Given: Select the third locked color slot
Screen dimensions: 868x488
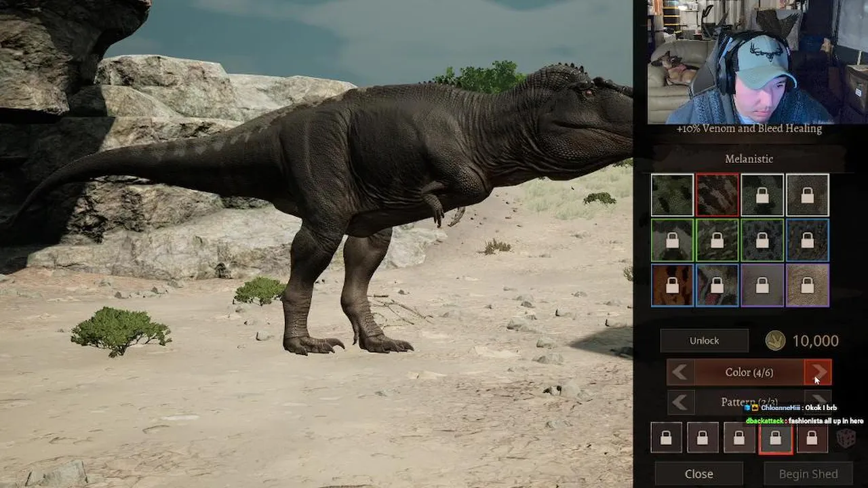Looking at the screenshot, I should tap(739, 438).
